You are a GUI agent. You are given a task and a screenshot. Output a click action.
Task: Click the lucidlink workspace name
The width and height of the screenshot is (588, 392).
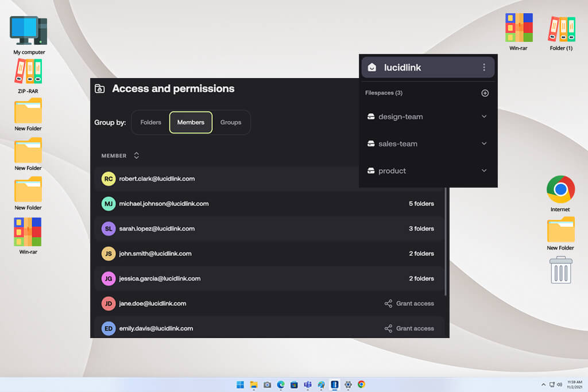[x=403, y=68]
